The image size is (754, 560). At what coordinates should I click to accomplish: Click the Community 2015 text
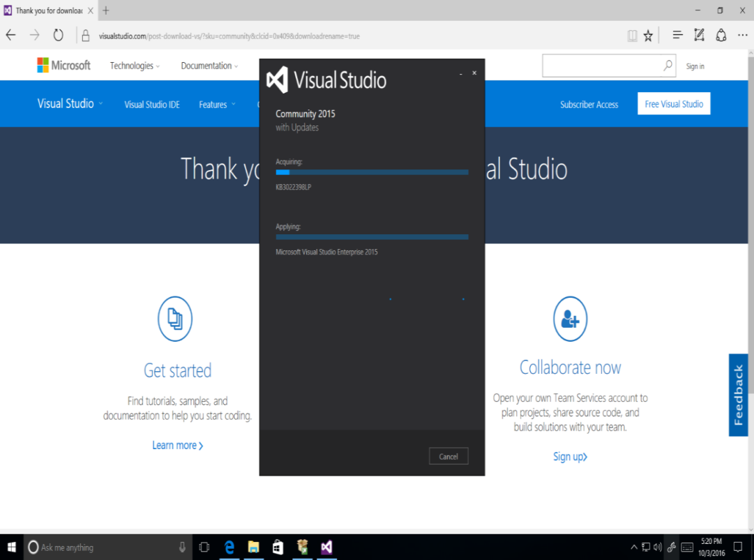coord(306,114)
